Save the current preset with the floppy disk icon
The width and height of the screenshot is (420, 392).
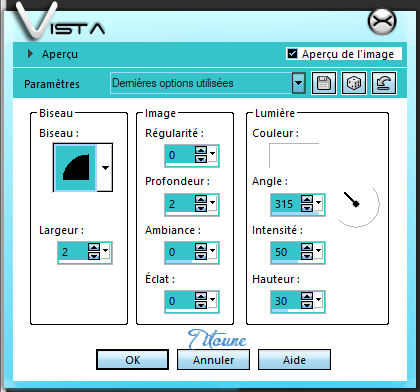pyautogui.click(x=324, y=83)
